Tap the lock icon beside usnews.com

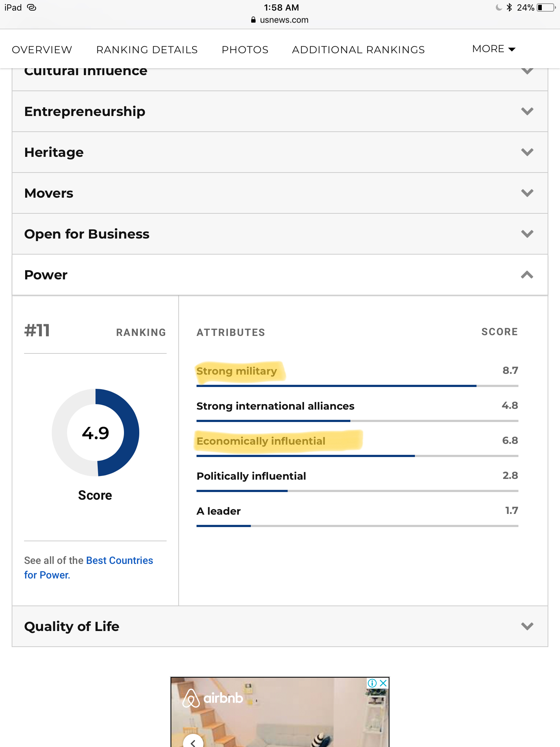pyautogui.click(x=253, y=20)
